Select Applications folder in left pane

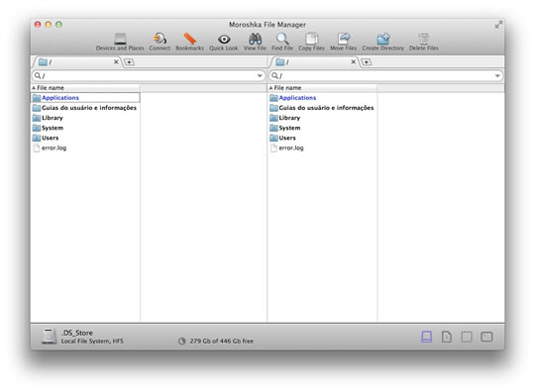click(85, 98)
